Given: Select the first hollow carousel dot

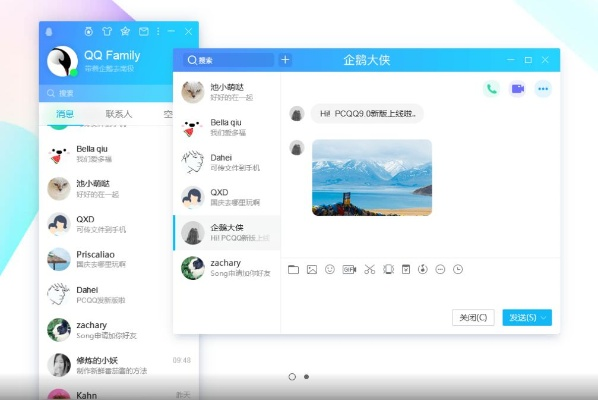Looking at the screenshot, I should pos(292,377).
